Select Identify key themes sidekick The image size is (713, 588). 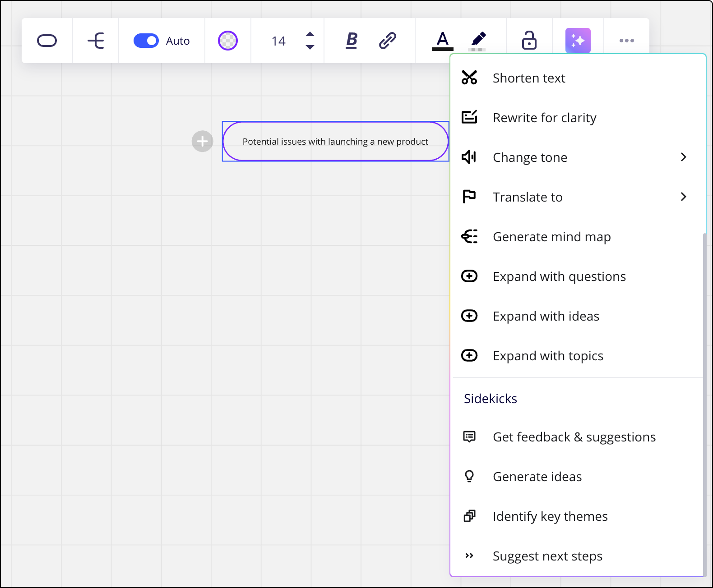tap(578, 516)
